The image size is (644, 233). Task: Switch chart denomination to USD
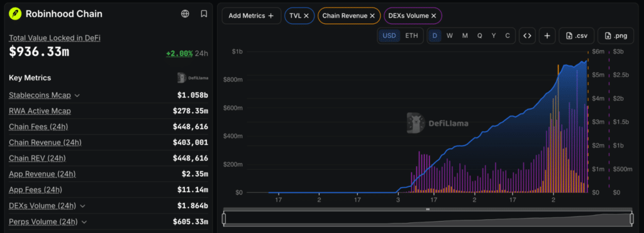pos(389,36)
